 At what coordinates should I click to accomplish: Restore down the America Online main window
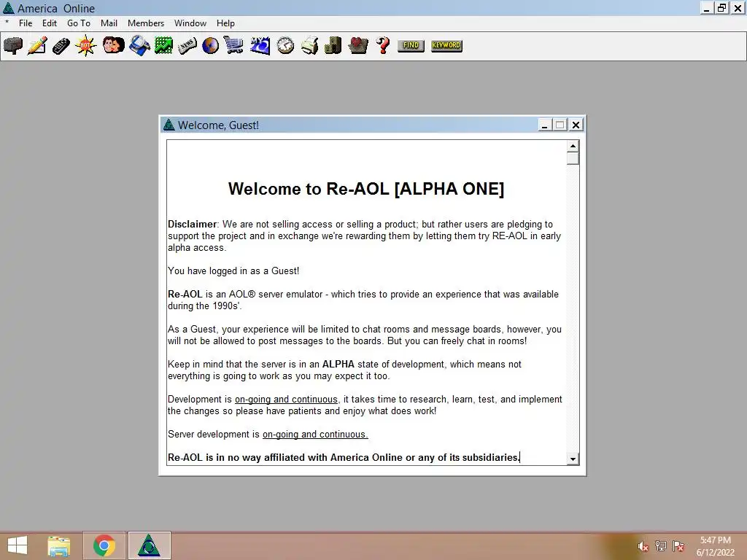click(x=721, y=7)
